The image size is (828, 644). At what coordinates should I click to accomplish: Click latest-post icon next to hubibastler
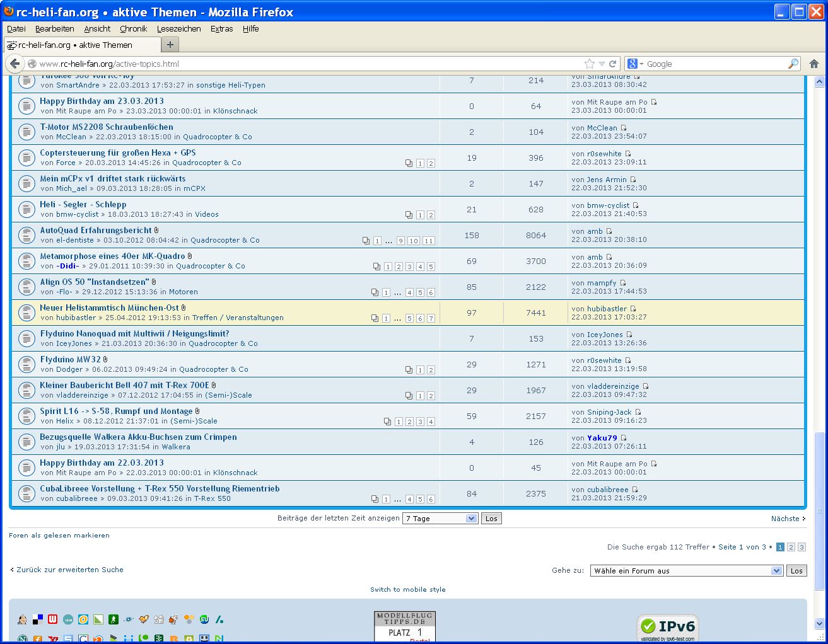(633, 309)
